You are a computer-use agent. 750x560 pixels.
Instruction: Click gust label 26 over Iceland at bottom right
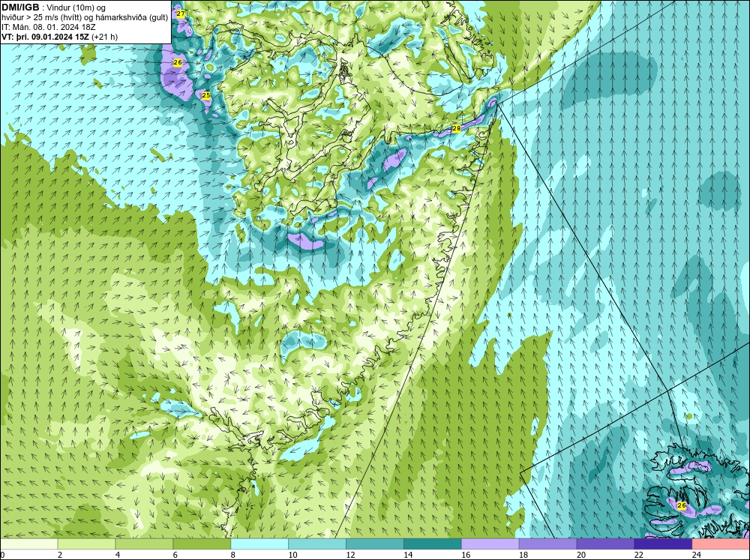682,505
